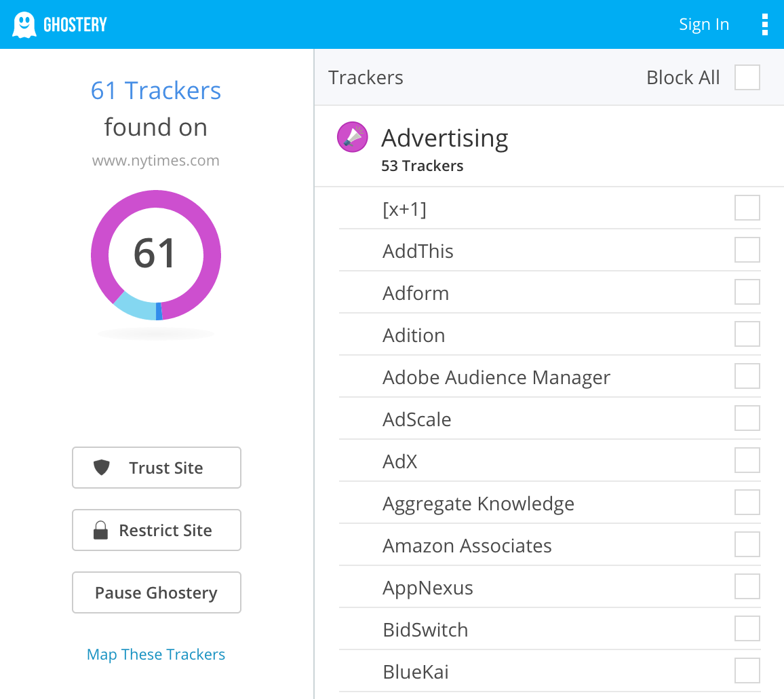784x699 pixels.
Task: Select the Amazon Associates tracker name
Action: (467, 546)
